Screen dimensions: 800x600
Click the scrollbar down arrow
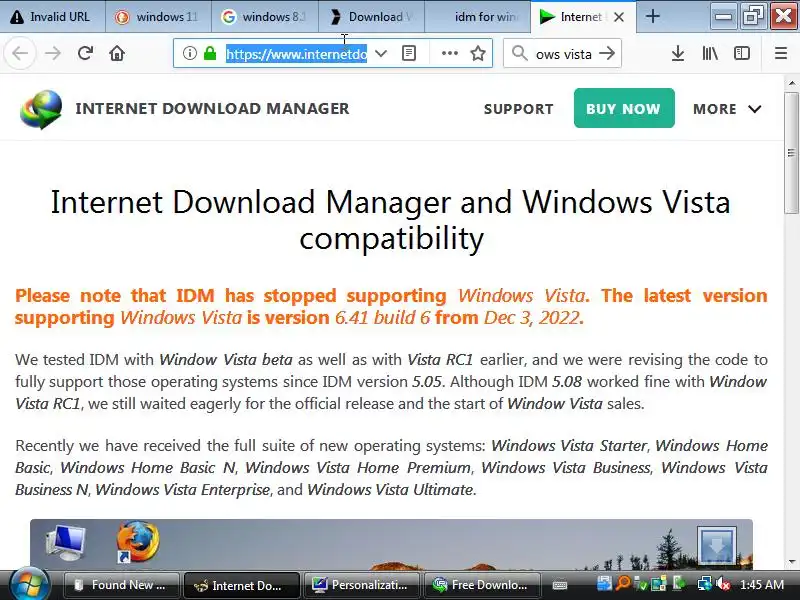tap(791, 562)
